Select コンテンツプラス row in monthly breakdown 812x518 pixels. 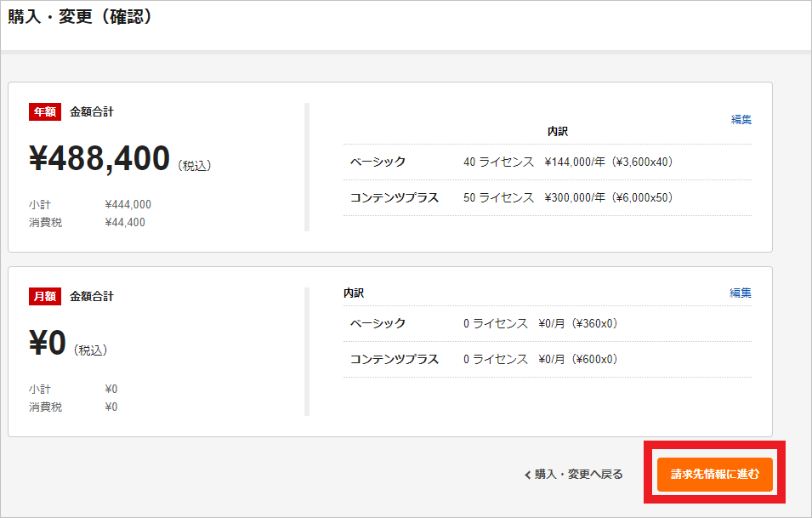(395, 359)
